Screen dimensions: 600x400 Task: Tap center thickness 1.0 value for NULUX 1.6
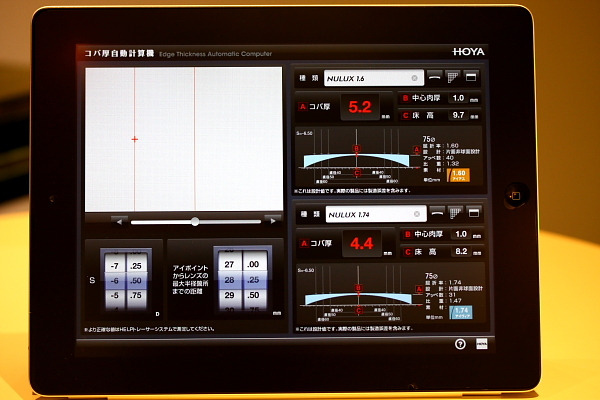tap(458, 98)
